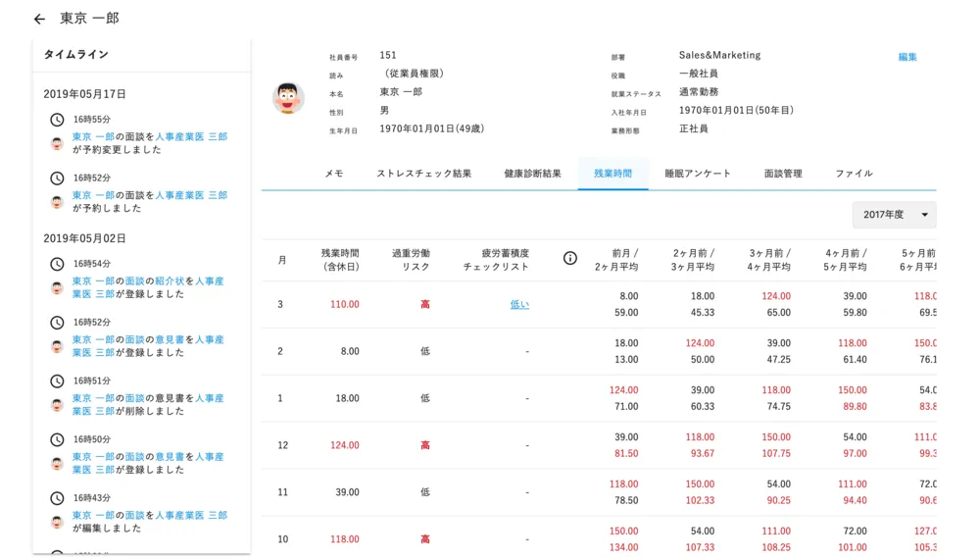Viewport: 980px width, 559px height.
Task: Click the clock icon at 16時52分 on 05月17日
Action: [58, 178]
